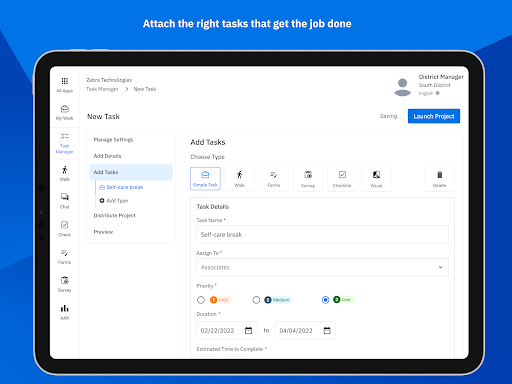512x384 pixels.
Task: Go to Add Details step
Action: point(107,156)
